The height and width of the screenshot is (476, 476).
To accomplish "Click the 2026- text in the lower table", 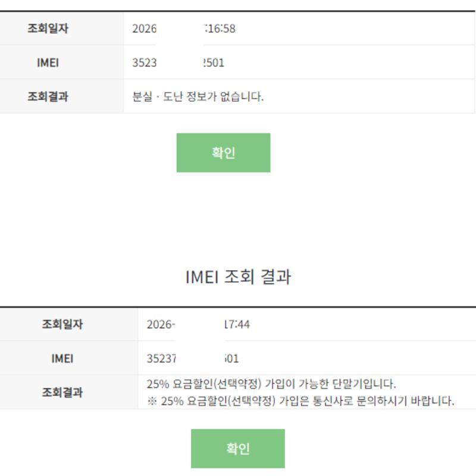I will click(161, 324).
